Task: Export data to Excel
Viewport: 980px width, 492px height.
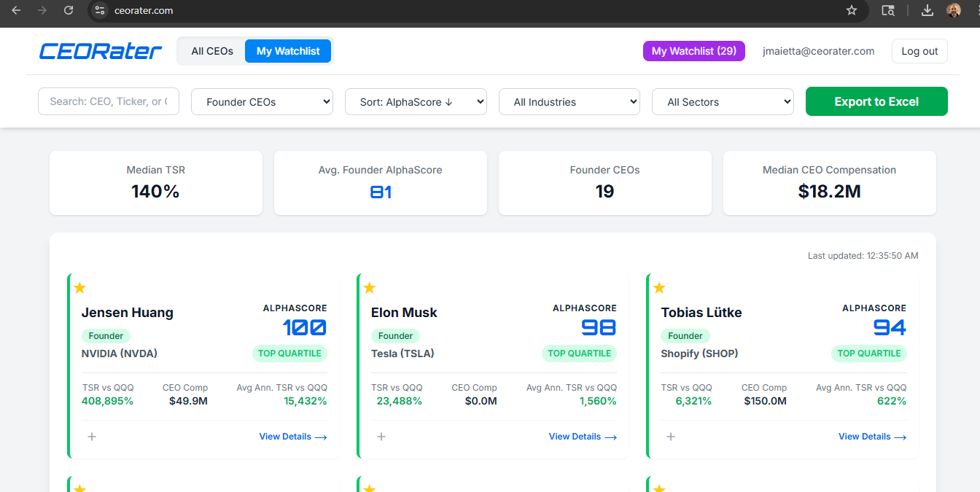Action: tap(876, 101)
